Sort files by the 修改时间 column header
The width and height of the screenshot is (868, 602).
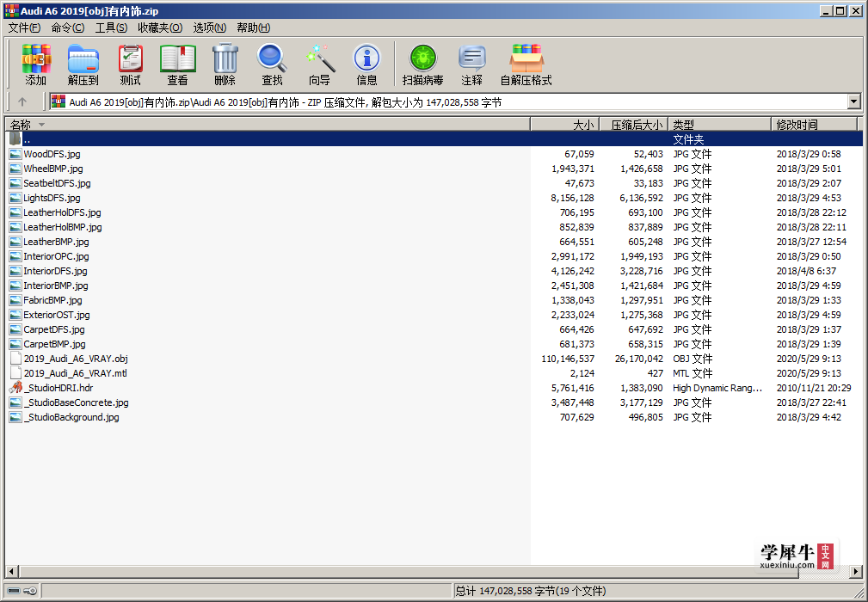(814, 125)
